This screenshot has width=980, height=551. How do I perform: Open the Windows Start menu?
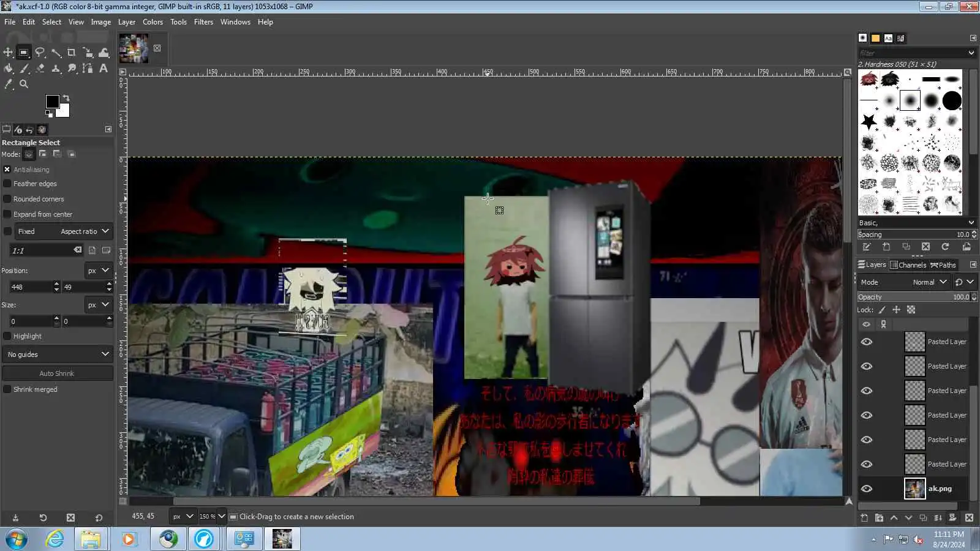tap(16, 539)
